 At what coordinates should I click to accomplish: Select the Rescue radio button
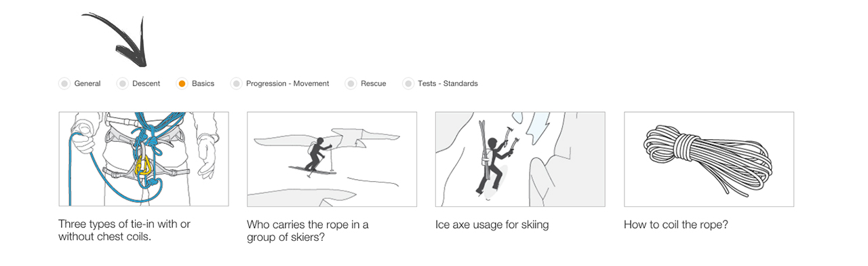[351, 83]
